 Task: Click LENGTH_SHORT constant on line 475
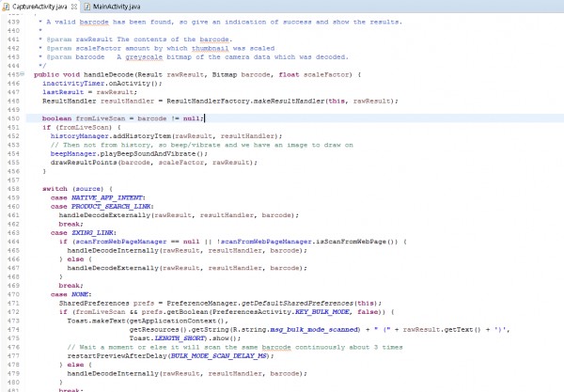pyautogui.click(x=180, y=338)
